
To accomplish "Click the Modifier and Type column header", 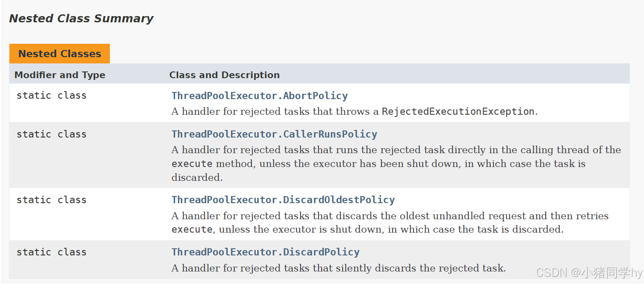I will coord(60,75).
